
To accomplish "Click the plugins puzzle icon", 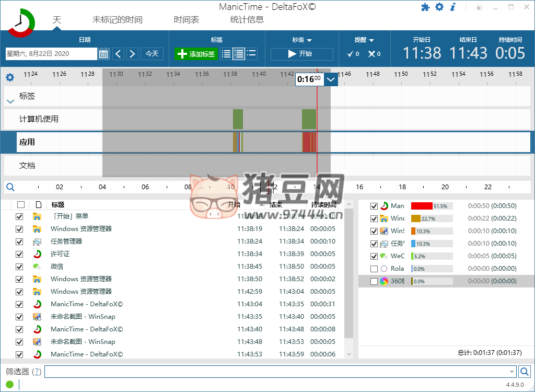I will click(426, 7).
